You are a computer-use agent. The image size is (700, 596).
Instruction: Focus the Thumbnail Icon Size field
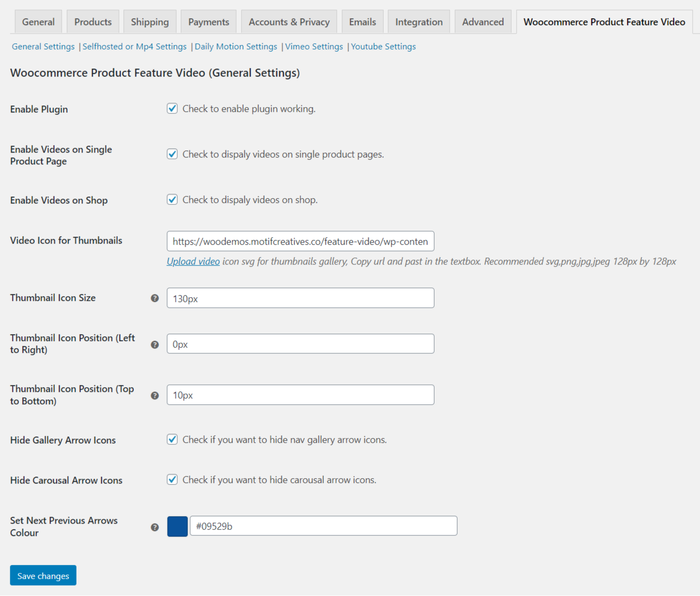pyautogui.click(x=300, y=298)
